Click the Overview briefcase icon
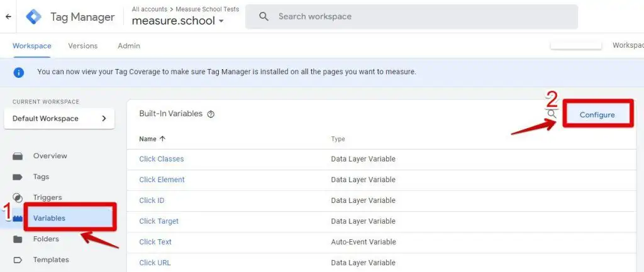Viewport: 644px width, 272px height. (x=18, y=156)
